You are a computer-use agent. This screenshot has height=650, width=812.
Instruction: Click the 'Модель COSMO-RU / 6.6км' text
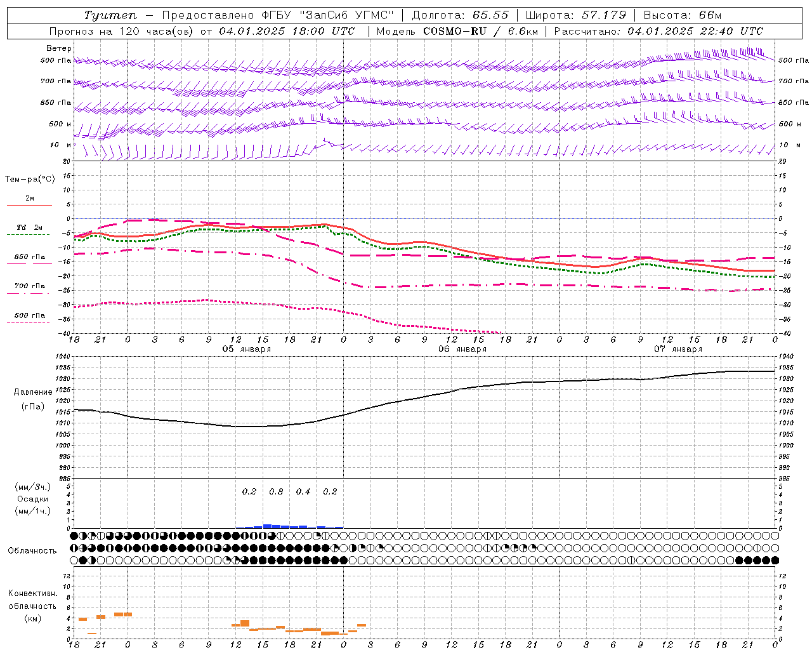457,31
